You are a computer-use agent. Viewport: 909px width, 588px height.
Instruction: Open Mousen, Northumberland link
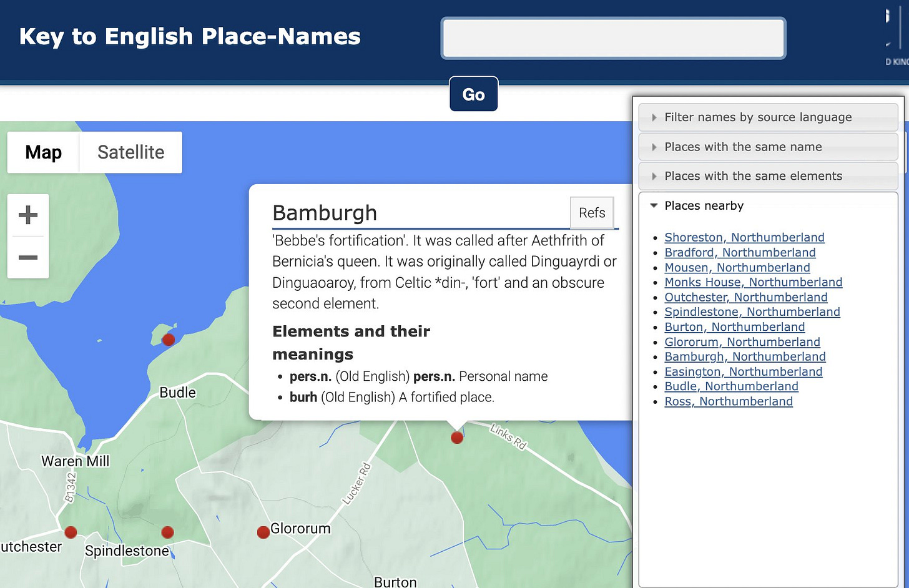(x=737, y=267)
